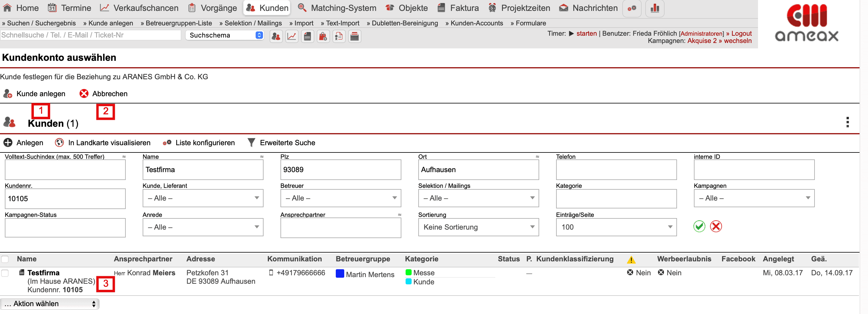Viewport: 868px width, 314px height.
Task: Toggle the select-all checkbox in table header
Action: coord(5,259)
